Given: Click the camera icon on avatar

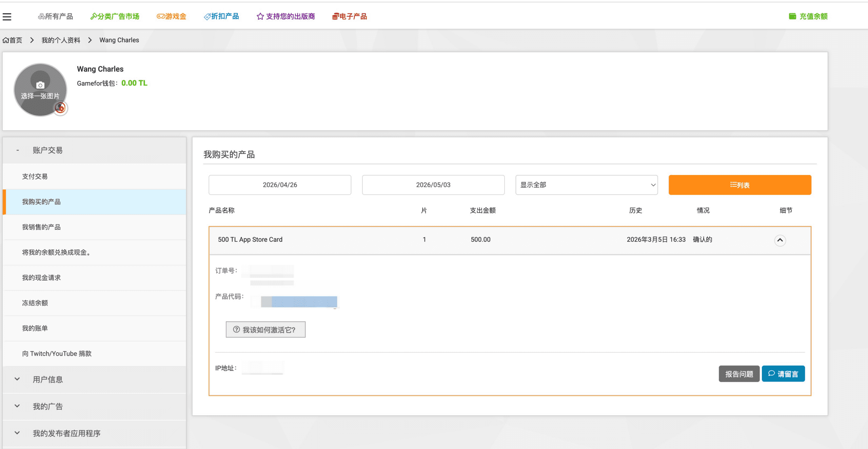Looking at the screenshot, I should pyautogui.click(x=40, y=85).
